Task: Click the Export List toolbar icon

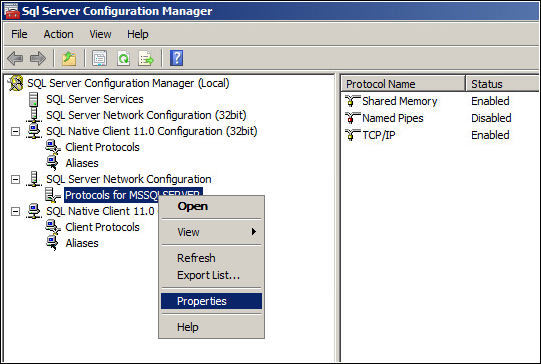Action: [x=146, y=58]
